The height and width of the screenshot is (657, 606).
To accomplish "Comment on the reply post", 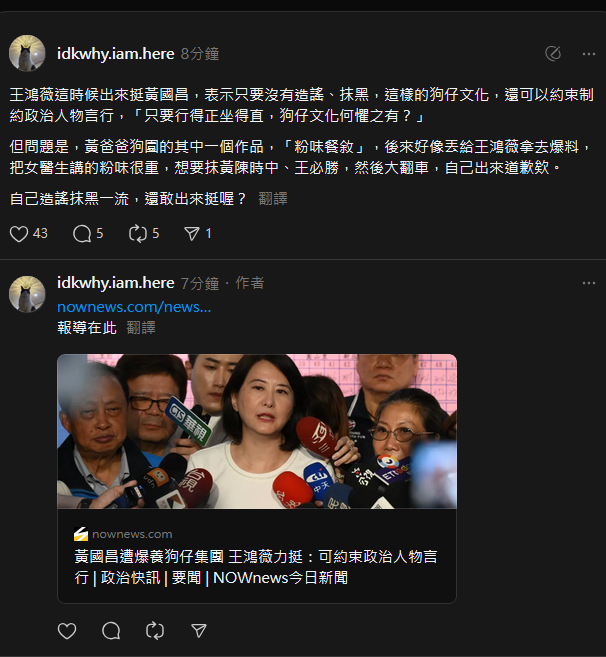I will tap(111, 631).
